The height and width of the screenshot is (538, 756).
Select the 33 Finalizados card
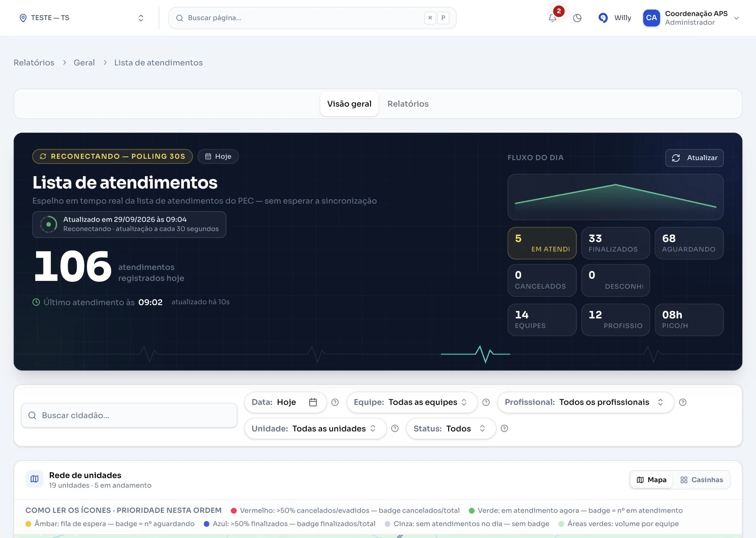[x=616, y=243]
